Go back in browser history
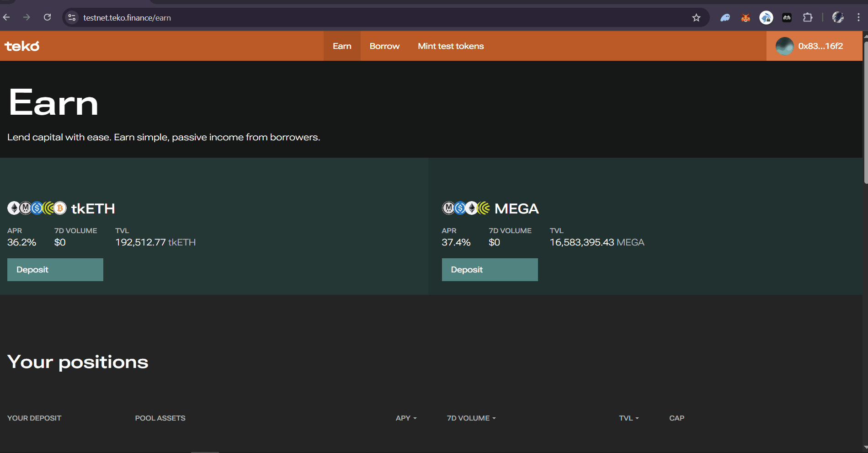 click(x=6, y=17)
